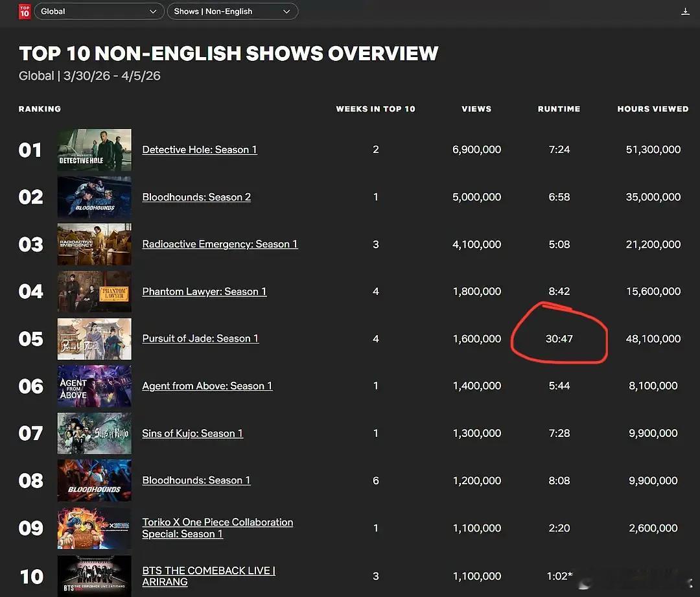Click the Toriko X One Piece poster thumbnail

pyautogui.click(x=94, y=528)
